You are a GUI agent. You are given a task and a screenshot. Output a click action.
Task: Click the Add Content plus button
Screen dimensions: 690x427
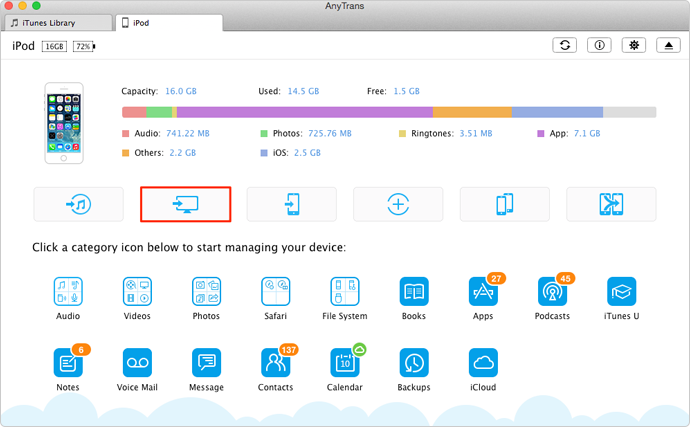pyautogui.click(x=398, y=204)
